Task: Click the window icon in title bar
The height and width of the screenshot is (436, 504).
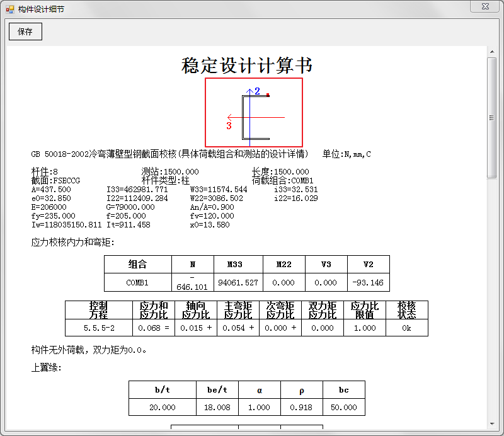Action: 9,9
